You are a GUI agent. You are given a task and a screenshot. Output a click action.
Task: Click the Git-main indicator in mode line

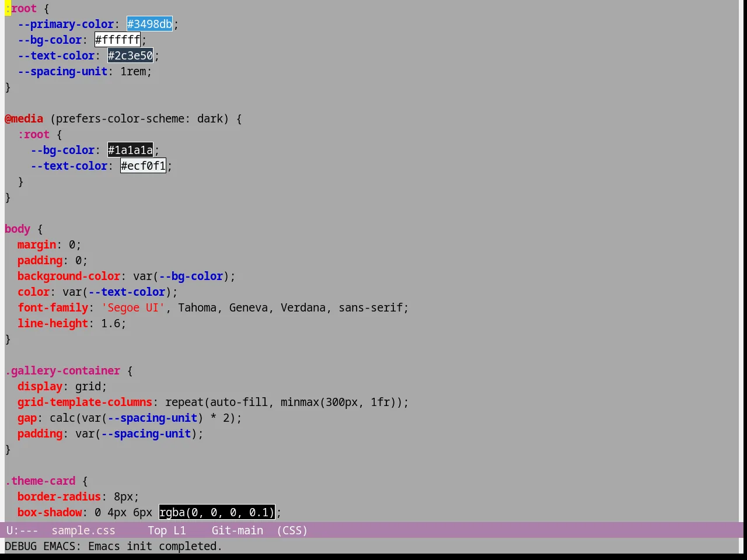(237, 530)
